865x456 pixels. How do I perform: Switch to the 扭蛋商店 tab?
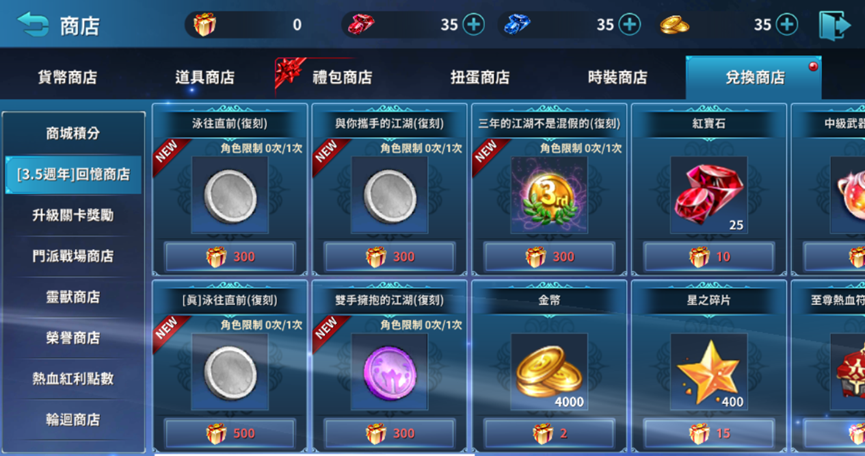coord(480,77)
